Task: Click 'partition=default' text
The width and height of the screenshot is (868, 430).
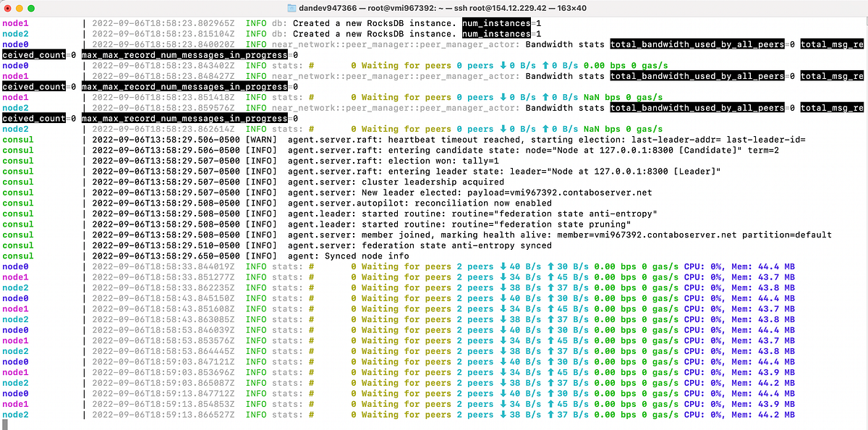Action: [x=787, y=235]
